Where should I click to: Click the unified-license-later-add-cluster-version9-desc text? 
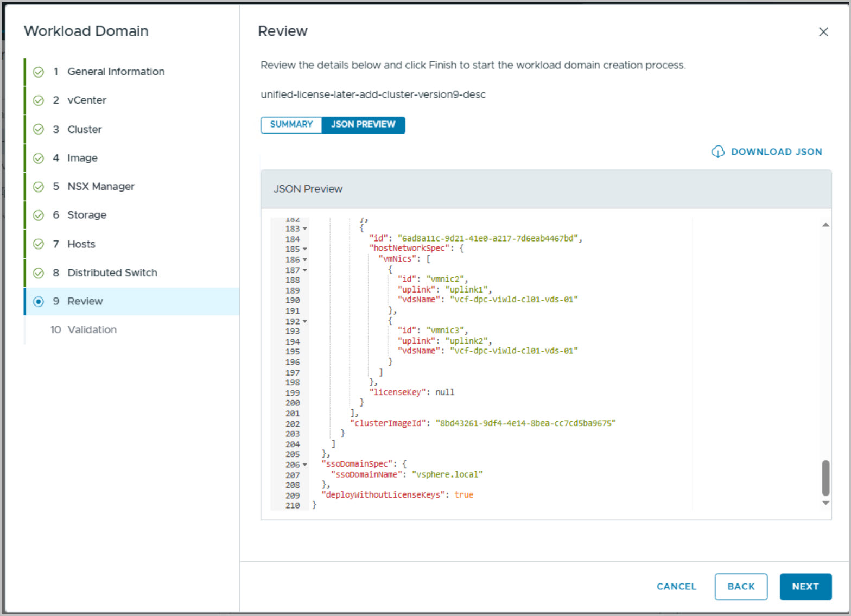[373, 94]
